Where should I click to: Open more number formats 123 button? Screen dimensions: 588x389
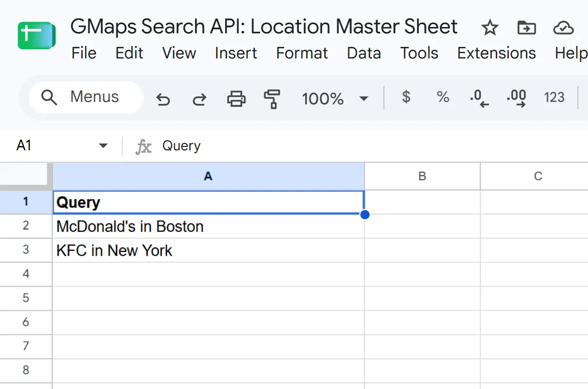pyautogui.click(x=554, y=98)
